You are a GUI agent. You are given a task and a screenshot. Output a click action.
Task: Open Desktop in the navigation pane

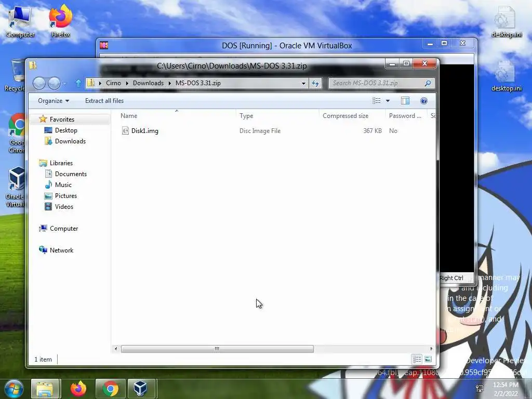click(x=66, y=130)
